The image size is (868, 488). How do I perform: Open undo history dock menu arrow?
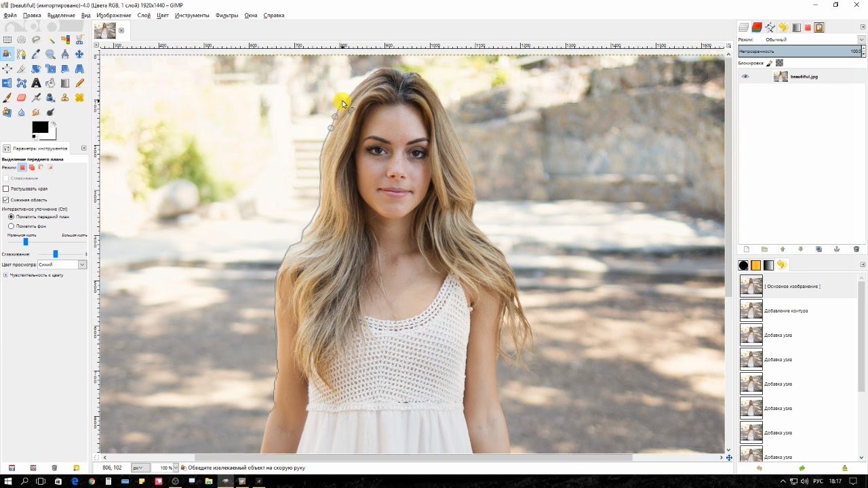pos(863,264)
